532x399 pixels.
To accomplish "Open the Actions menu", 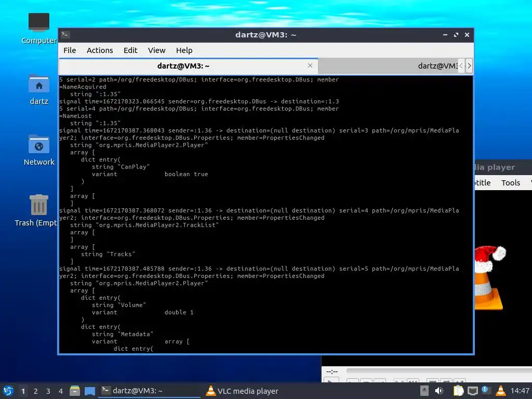I will pos(100,50).
